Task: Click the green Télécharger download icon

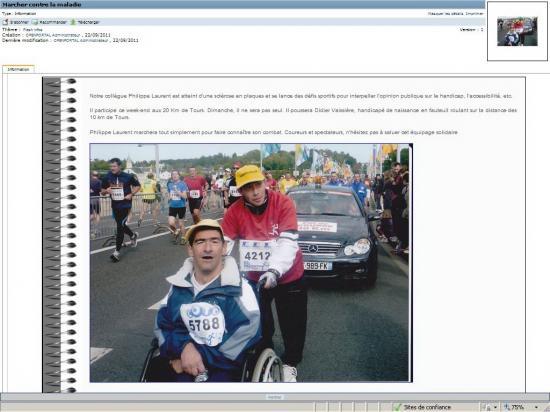Action: 73,22
